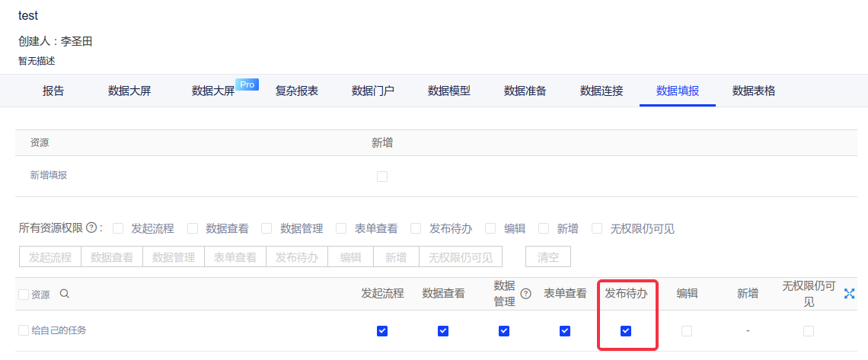Switch to the 报告 tab
Viewport: 868px width, 360px height.
(53, 91)
